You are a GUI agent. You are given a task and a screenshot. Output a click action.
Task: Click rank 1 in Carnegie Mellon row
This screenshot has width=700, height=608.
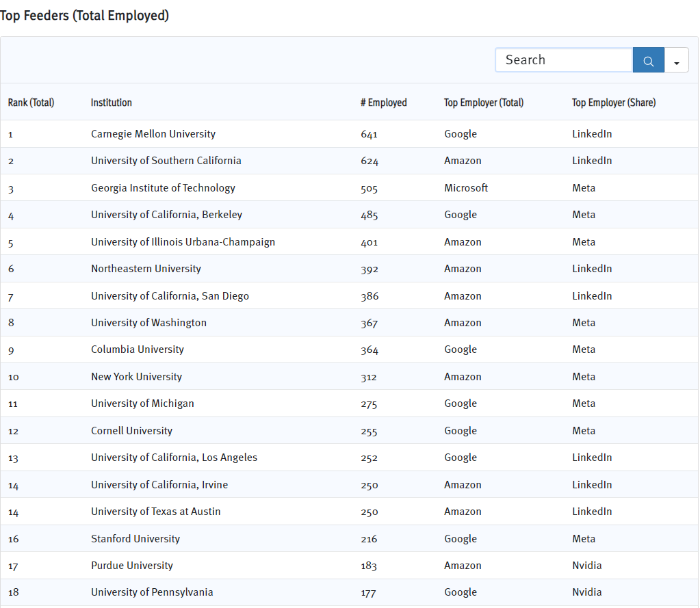click(x=10, y=134)
